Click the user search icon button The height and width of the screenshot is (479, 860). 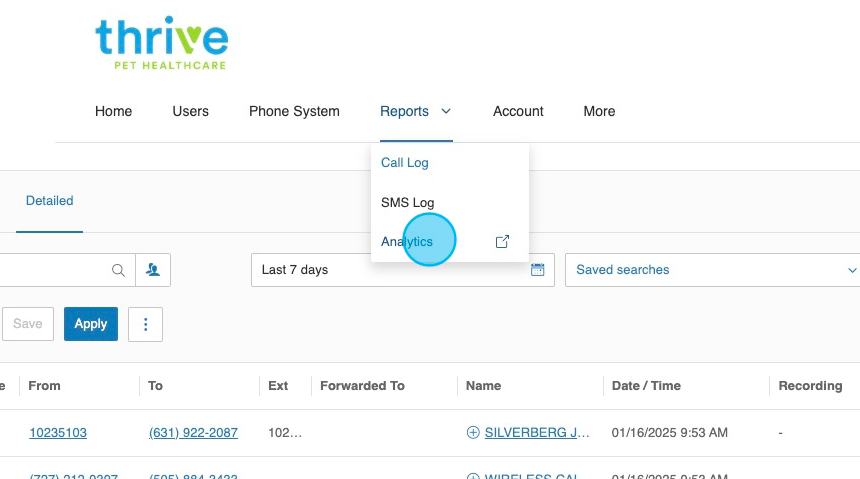pos(153,270)
